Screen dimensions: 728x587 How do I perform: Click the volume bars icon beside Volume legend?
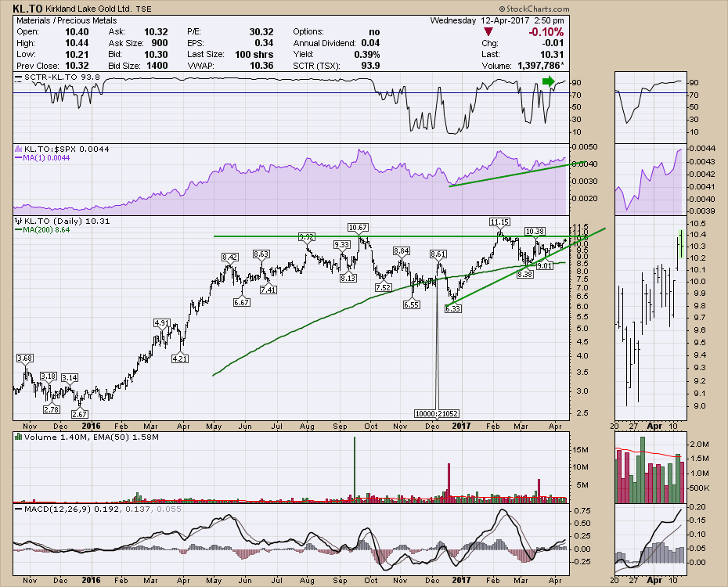click(18, 437)
